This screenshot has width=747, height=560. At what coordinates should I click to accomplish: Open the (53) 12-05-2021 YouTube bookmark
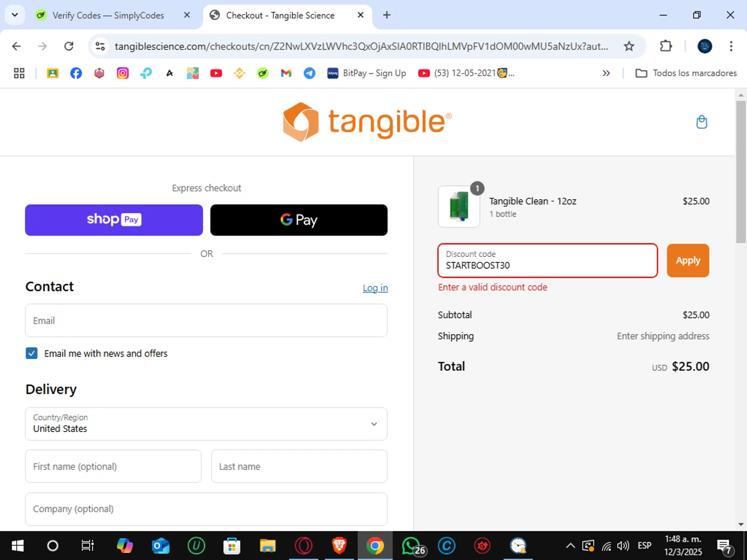pos(466,73)
